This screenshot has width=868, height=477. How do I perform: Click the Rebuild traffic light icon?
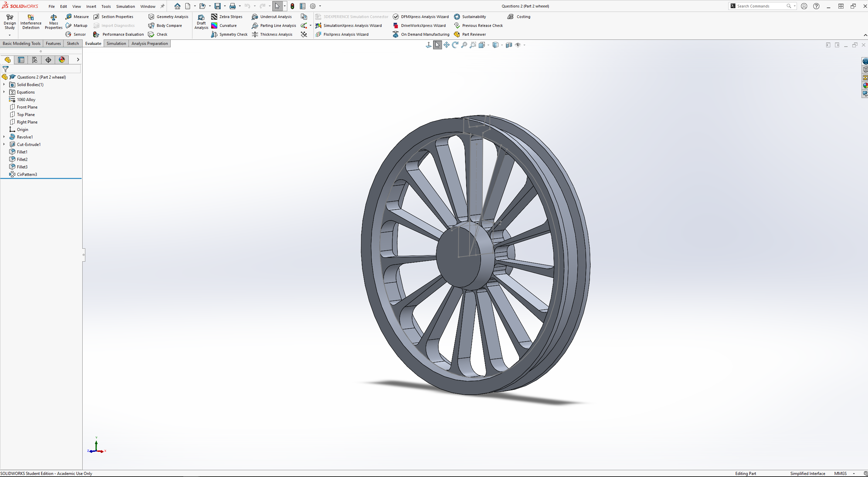click(292, 6)
